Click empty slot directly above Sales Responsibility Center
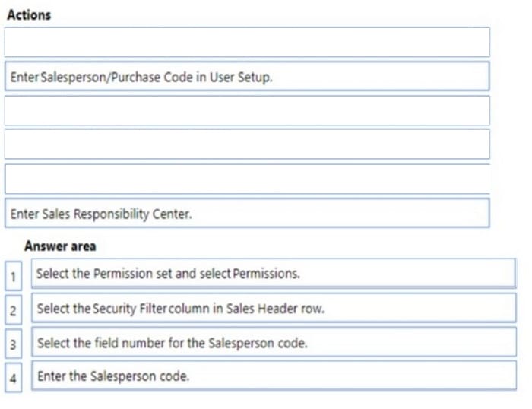 [247, 179]
